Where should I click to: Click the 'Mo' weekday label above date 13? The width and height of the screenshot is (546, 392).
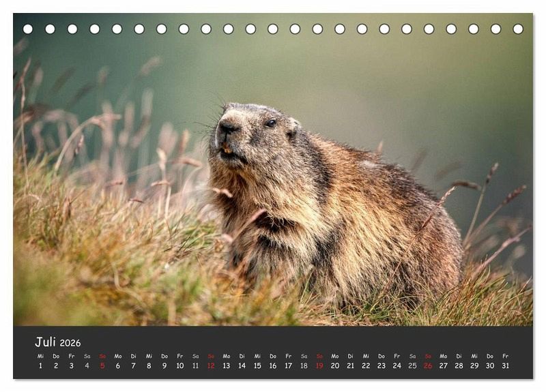coord(227,356)
